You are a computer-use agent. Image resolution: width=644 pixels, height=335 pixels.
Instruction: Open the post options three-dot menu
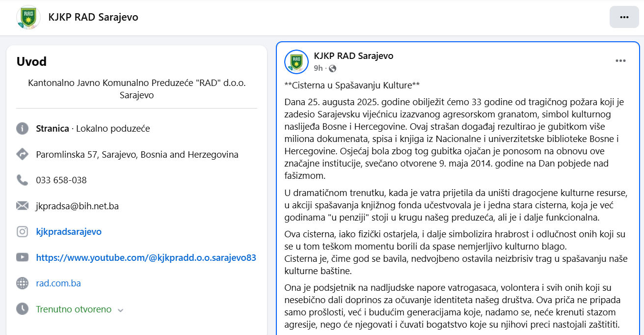(x=620, y=61)
